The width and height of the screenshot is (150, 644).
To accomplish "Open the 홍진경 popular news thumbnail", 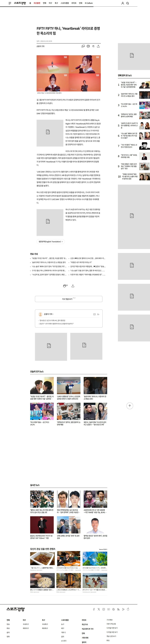I will (x=42, y=386).
